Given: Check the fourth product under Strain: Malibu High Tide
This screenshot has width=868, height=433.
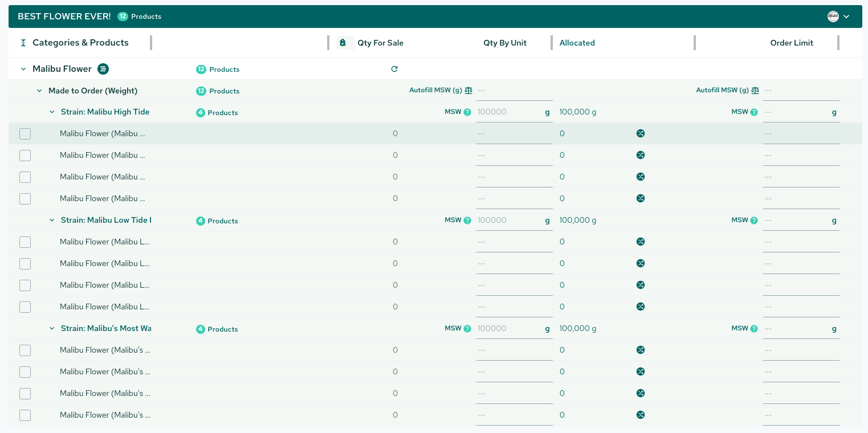Looking at the screenshot, I should pyautogui.click(x=25, y=199).
